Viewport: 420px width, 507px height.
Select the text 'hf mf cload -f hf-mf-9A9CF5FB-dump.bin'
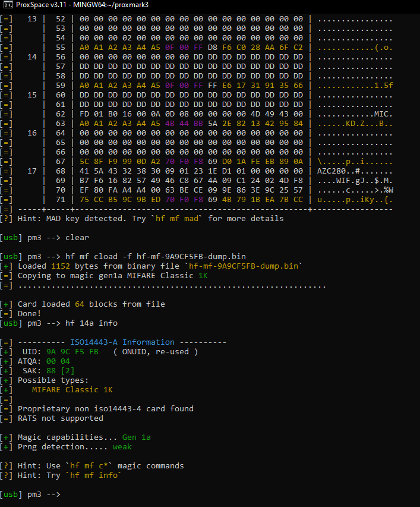(x=156, y=257)
